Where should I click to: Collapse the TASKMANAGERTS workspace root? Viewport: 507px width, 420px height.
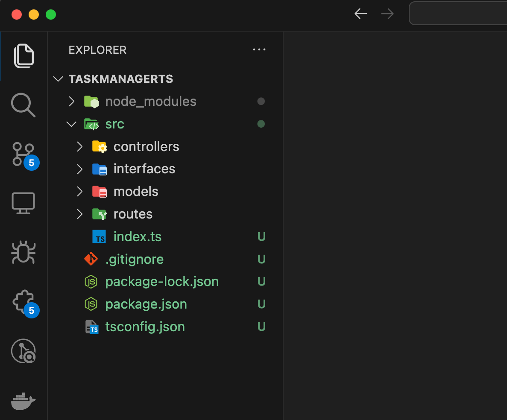58,79
